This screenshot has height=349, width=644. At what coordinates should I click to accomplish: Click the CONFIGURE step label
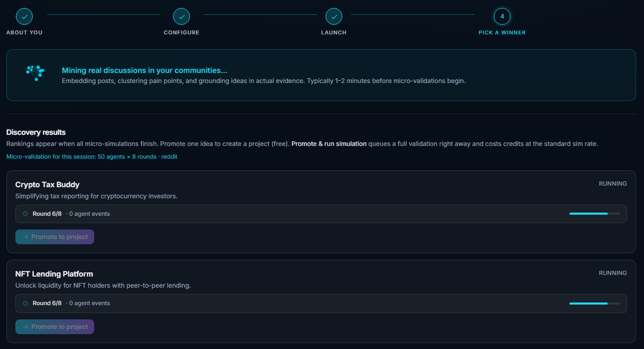182,33
